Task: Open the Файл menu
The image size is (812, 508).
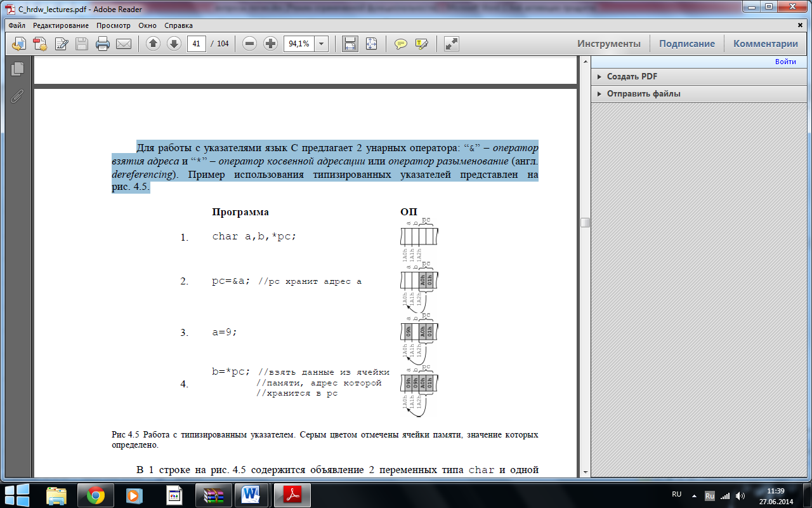Action: (x=17, y=25)
